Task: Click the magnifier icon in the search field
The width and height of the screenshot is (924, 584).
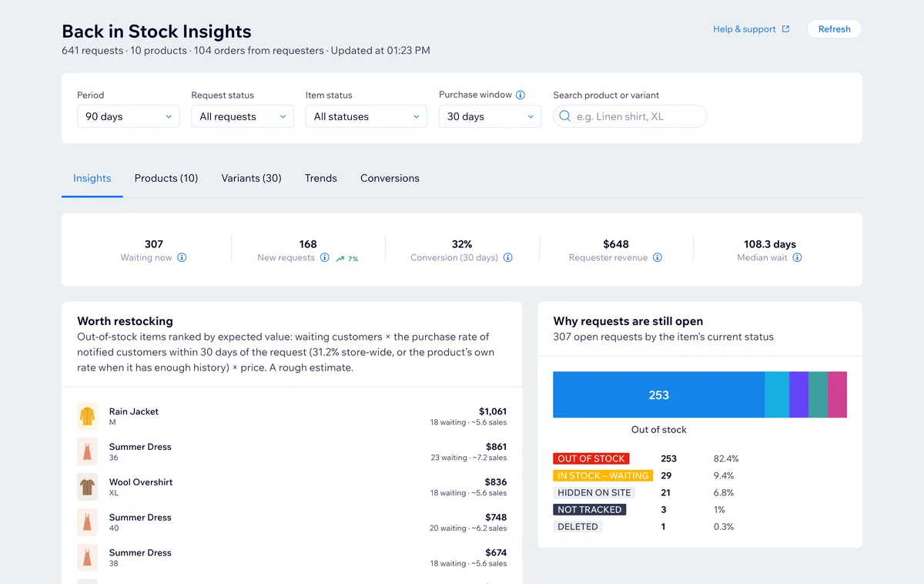Action: tap(565, 116)
